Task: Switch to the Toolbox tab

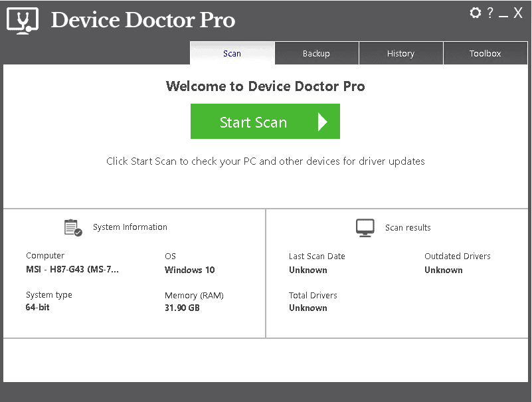Action: pos(486,53)
